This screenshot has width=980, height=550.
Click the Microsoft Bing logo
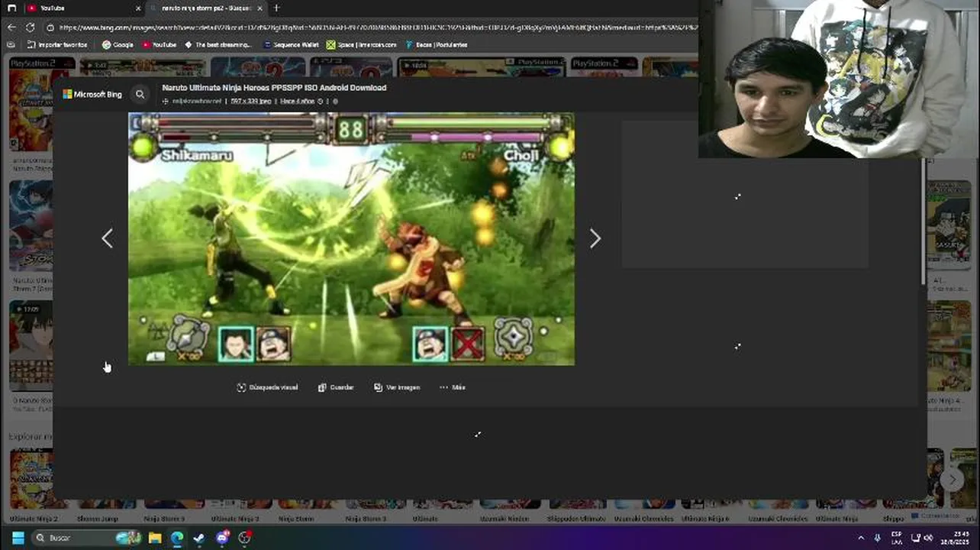click(x=92, y=95)
